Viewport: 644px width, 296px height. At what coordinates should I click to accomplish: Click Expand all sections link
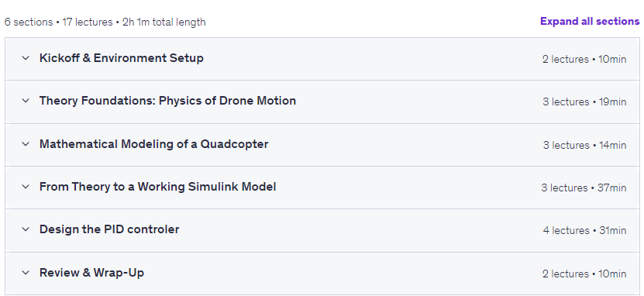tap(590, 22)
